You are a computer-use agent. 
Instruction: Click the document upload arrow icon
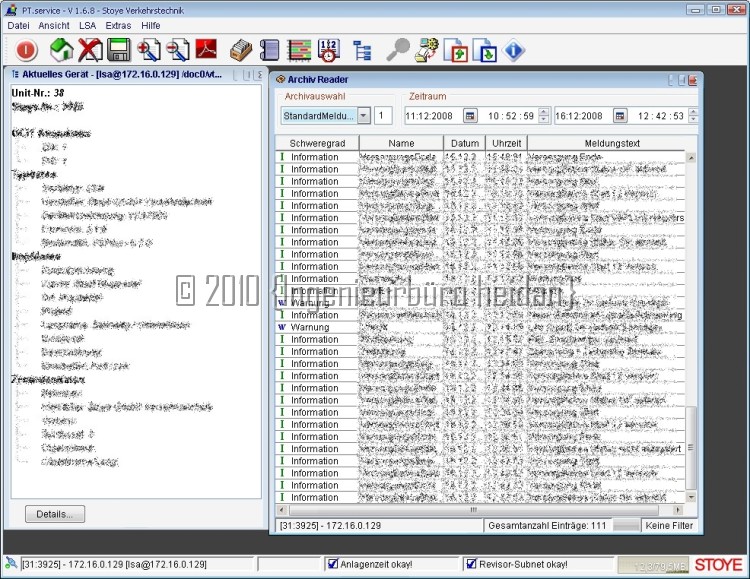click(x=456, y=50)
